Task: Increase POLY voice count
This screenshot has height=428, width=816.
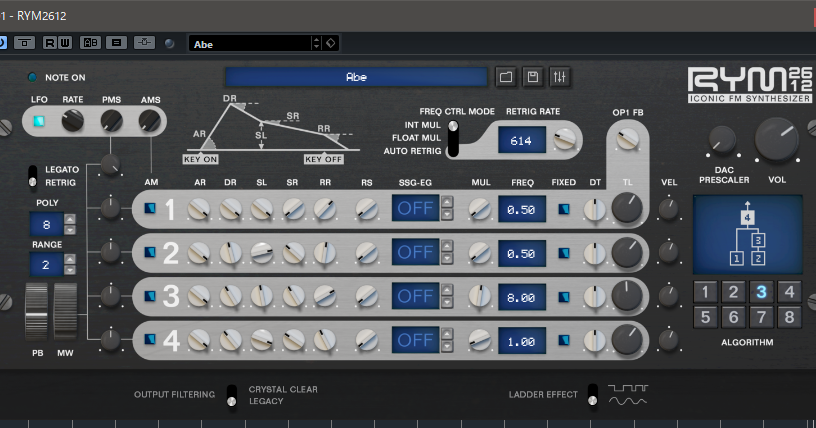Action: [x=70, y=219]
